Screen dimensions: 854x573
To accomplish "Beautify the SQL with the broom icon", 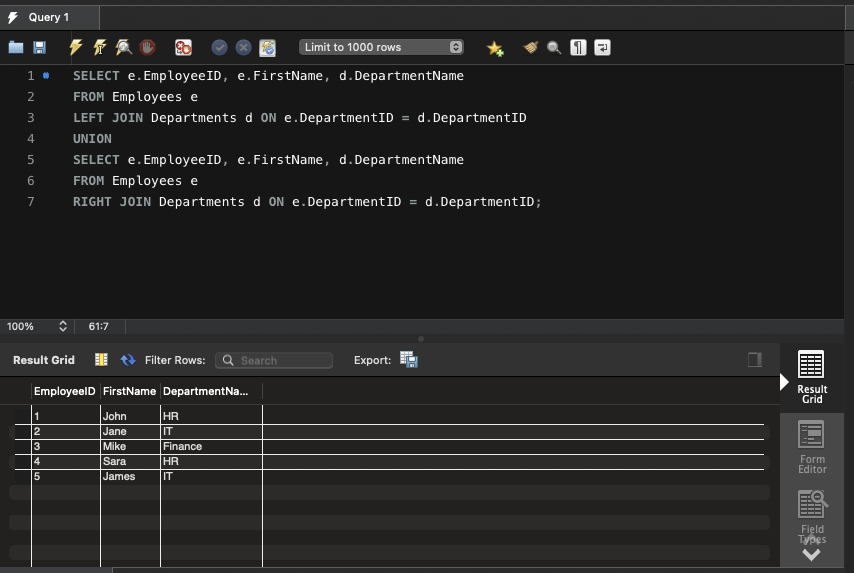I will (x=530, y=47).
